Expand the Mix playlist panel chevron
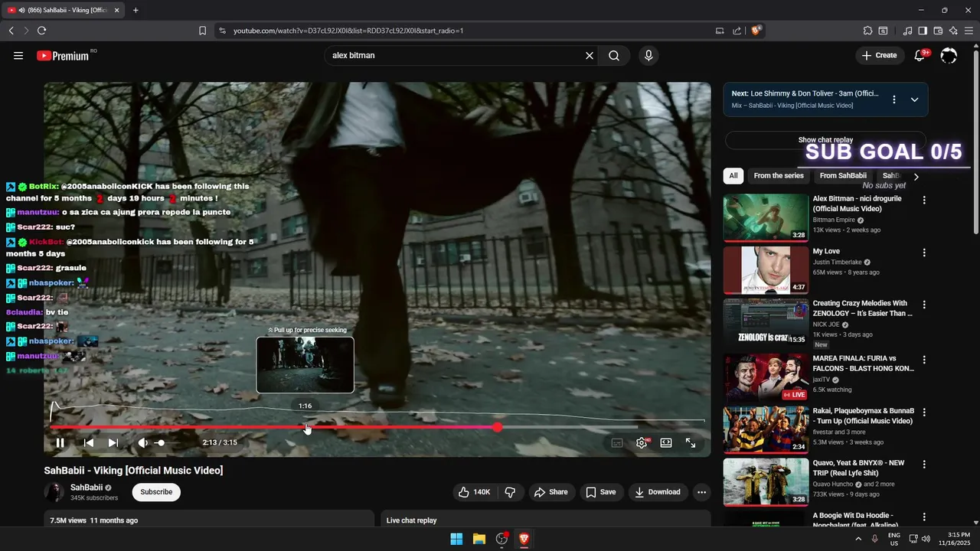980x551 pixels. coord(914,99)
